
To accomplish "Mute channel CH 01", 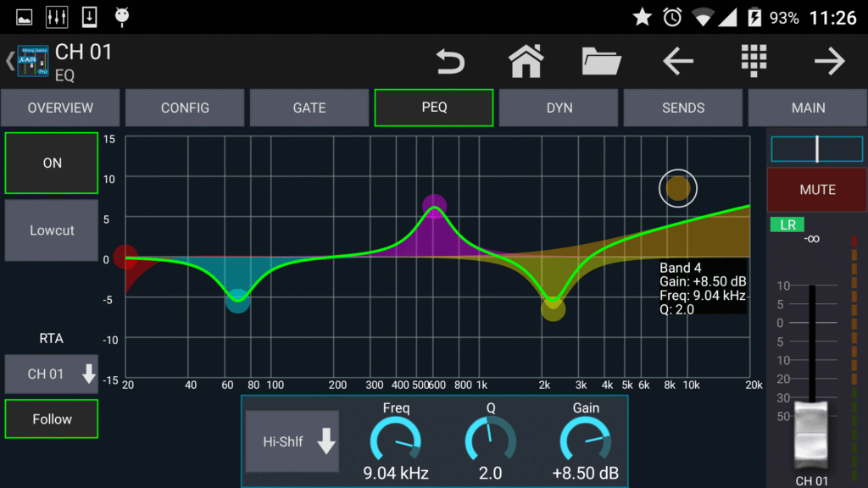I will tap(817, 190).
